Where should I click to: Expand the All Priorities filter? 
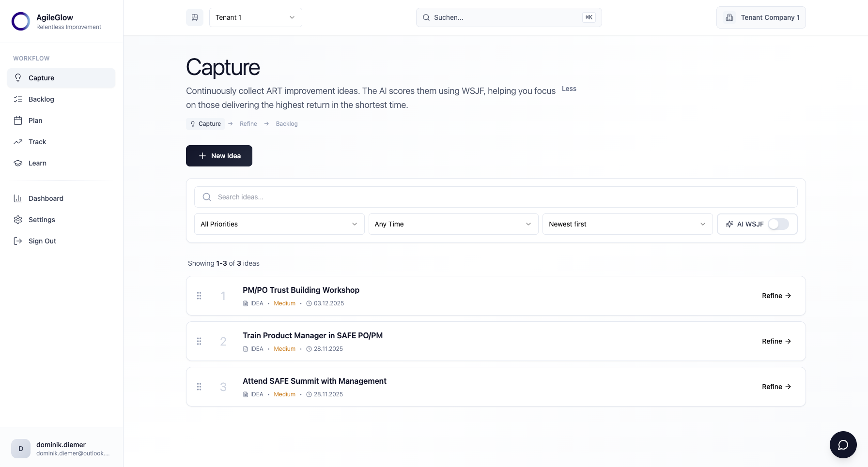(279, 224)
